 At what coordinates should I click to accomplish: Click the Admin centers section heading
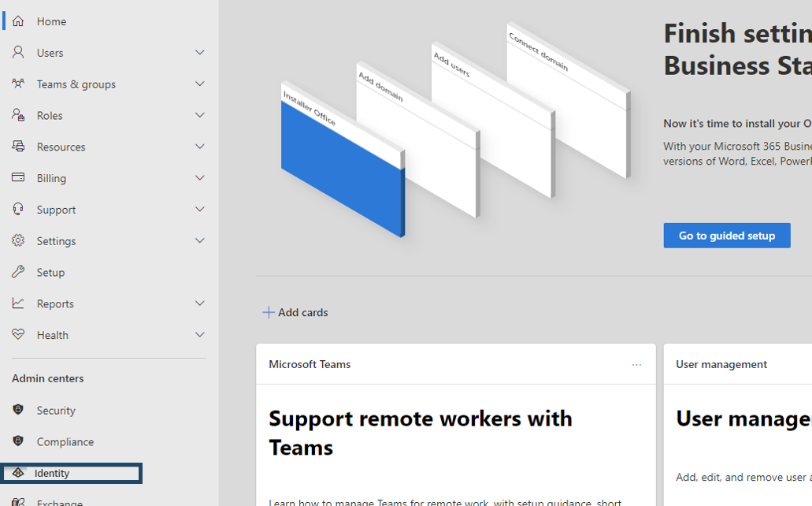[47, 378]
